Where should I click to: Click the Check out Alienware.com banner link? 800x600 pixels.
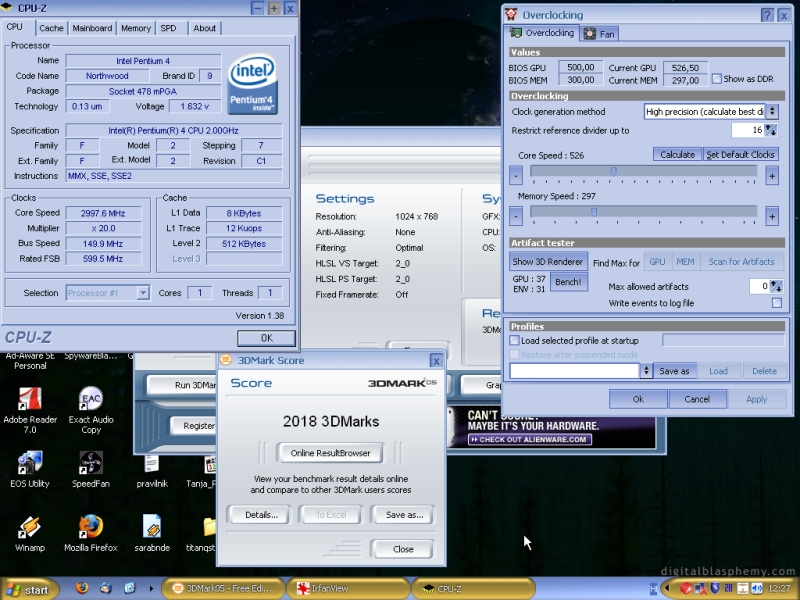[x=530, y=439]
